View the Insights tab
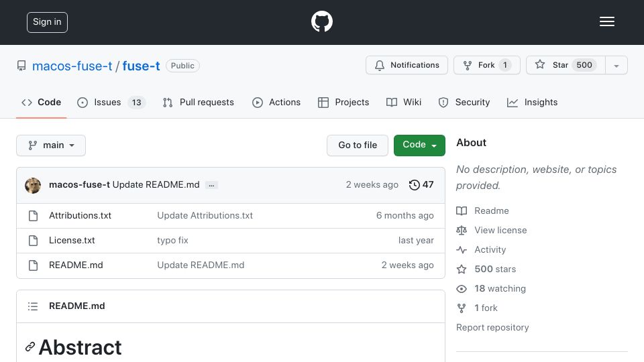Image resolution: width=644 pixels, height=362 pixels. (532, 102)
